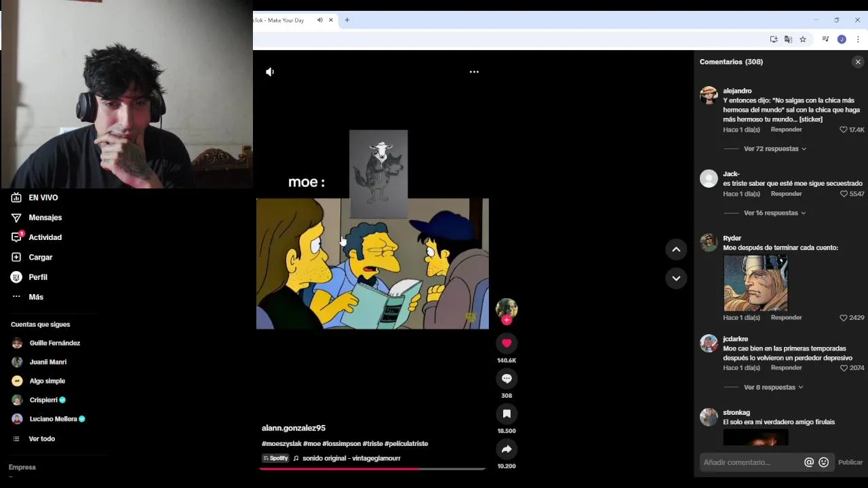Seek on the video progress bar
Viewport: 868px width, 488px height.
(372, 468)
